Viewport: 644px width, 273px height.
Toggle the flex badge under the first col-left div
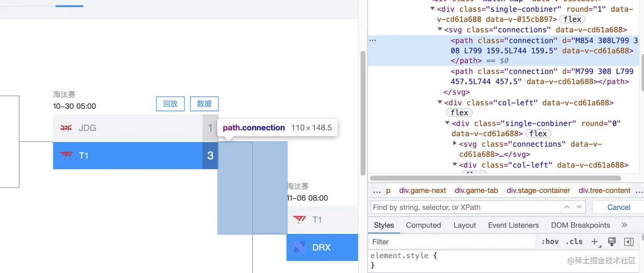[459, 113]
